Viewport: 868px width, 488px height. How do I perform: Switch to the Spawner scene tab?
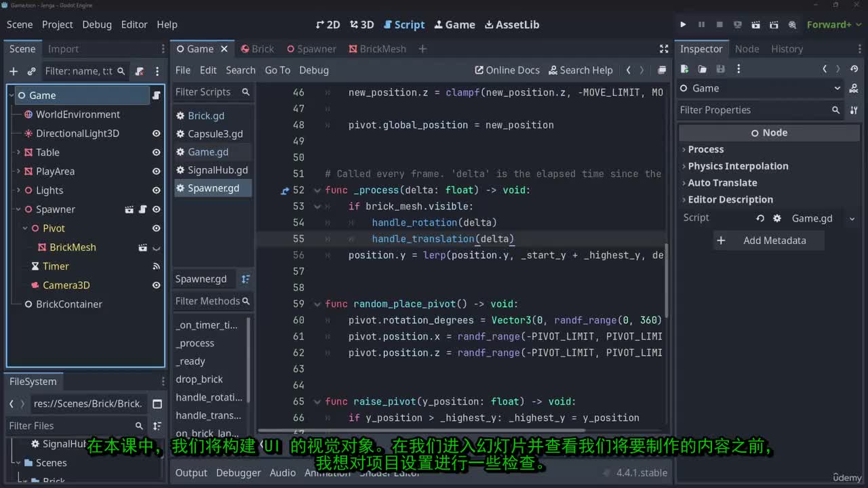pyautogui.click(x=311, y=49)
